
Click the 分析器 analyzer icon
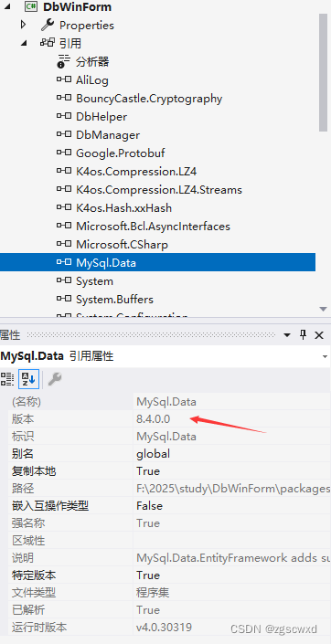click(x=64, y=61)
